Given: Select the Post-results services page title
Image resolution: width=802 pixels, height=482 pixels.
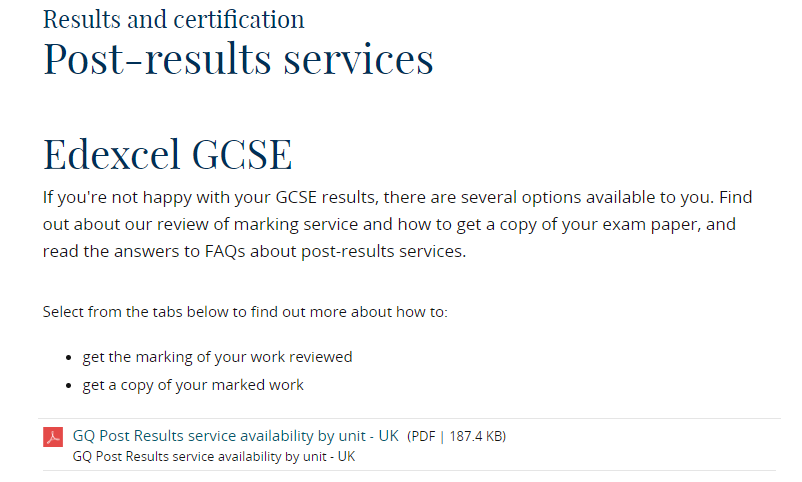Looking at the screenshot, I should 238,59.
